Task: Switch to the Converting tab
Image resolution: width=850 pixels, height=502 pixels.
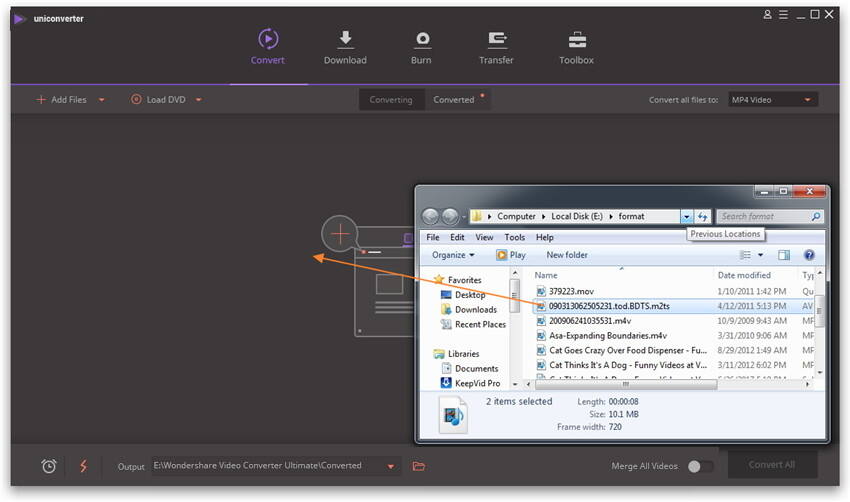Action: click(x=391, y=100)
